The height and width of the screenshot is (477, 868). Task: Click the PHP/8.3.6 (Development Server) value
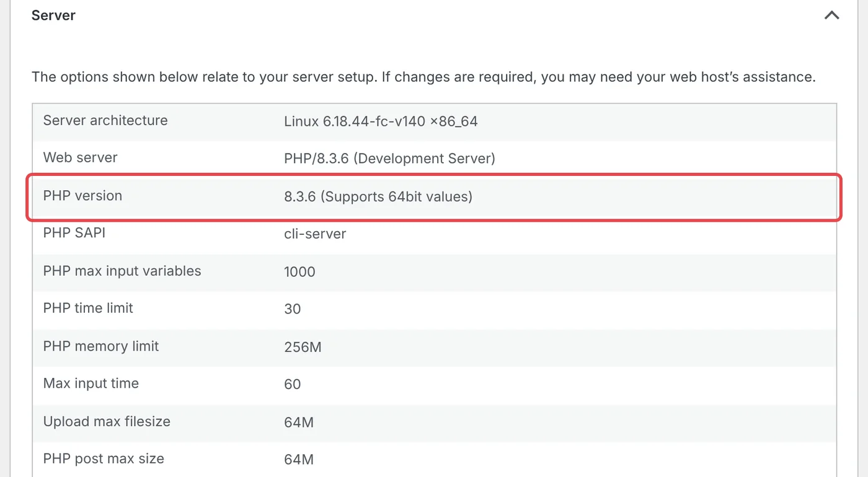click(x=389, y=159)
